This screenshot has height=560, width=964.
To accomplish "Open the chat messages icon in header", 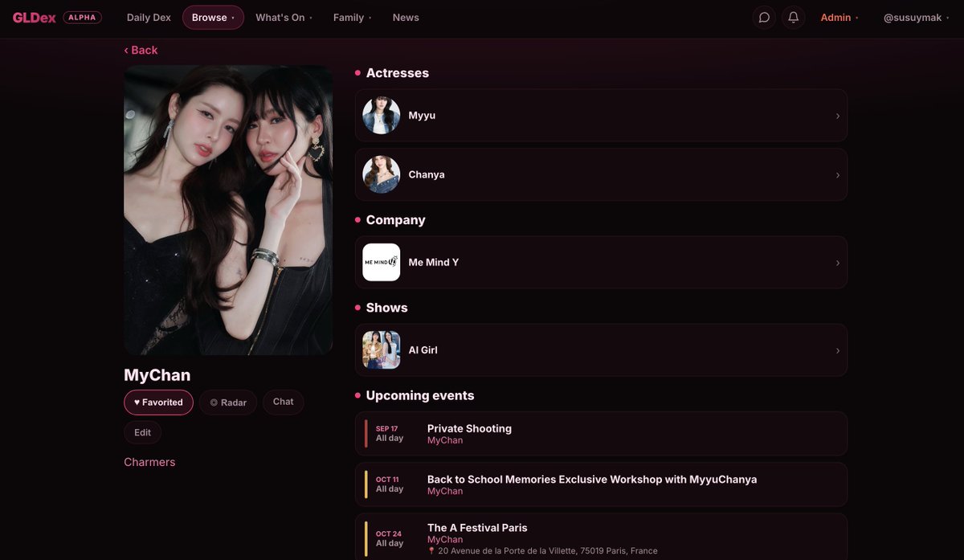I will click(x=764, y=18).
